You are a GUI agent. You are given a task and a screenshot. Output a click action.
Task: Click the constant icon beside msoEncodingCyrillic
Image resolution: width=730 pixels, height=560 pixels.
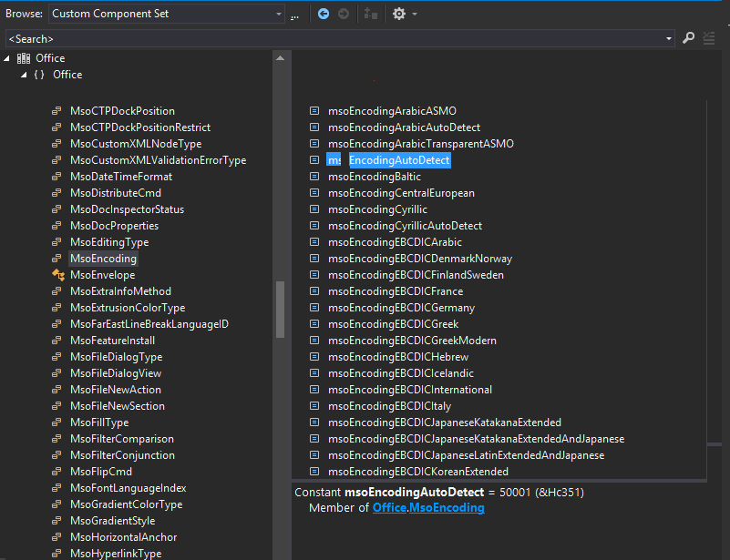coord(314,209)
